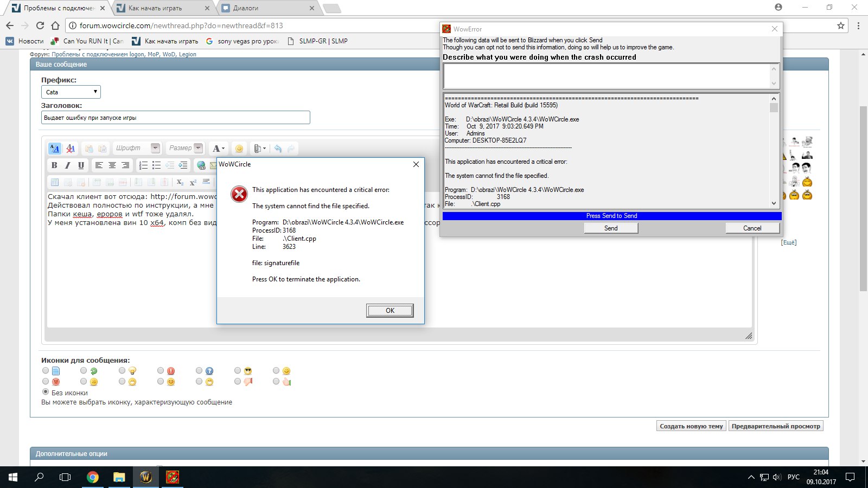Insert a numbered list
Image resolution: width=868 pixels, height=488 pixels.
[143, 165]
